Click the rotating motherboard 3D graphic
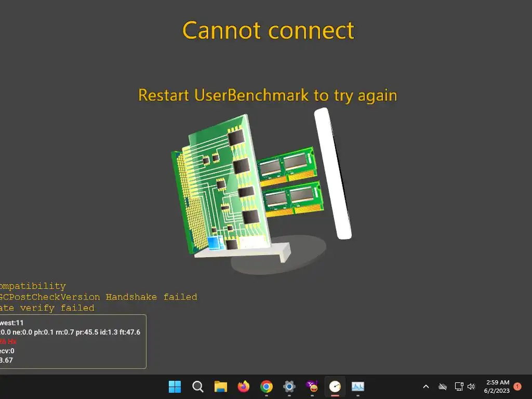 pyautogui.click(x=261, y=192)
